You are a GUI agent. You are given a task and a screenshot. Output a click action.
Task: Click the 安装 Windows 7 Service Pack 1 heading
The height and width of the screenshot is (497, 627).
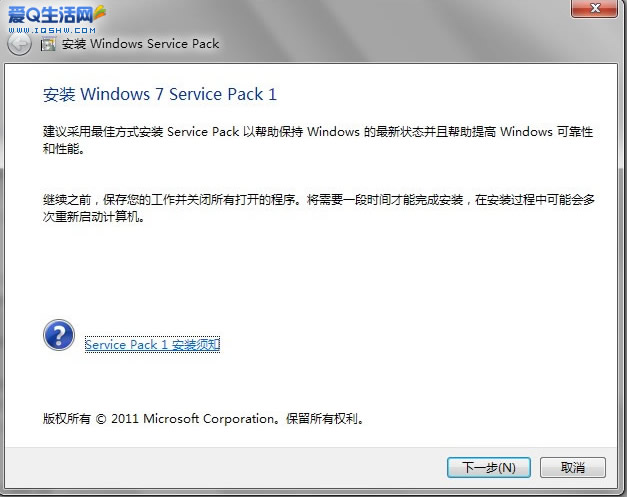[x=160, y=95]
